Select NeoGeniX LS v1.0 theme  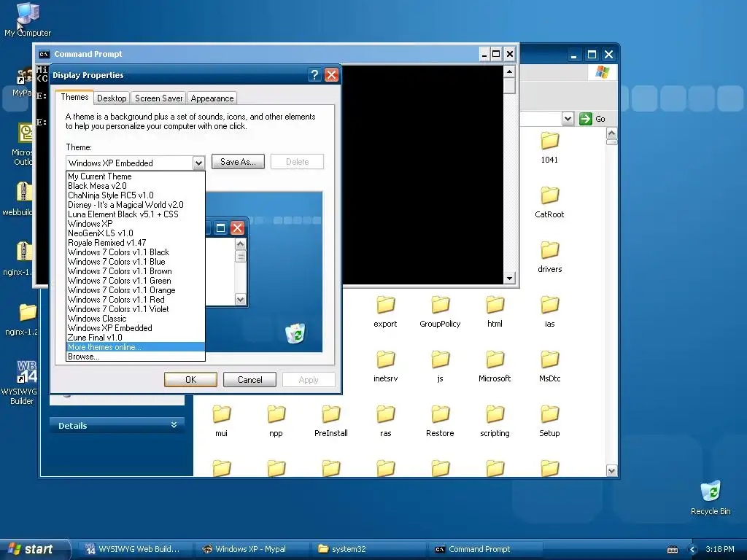point(135,233)
